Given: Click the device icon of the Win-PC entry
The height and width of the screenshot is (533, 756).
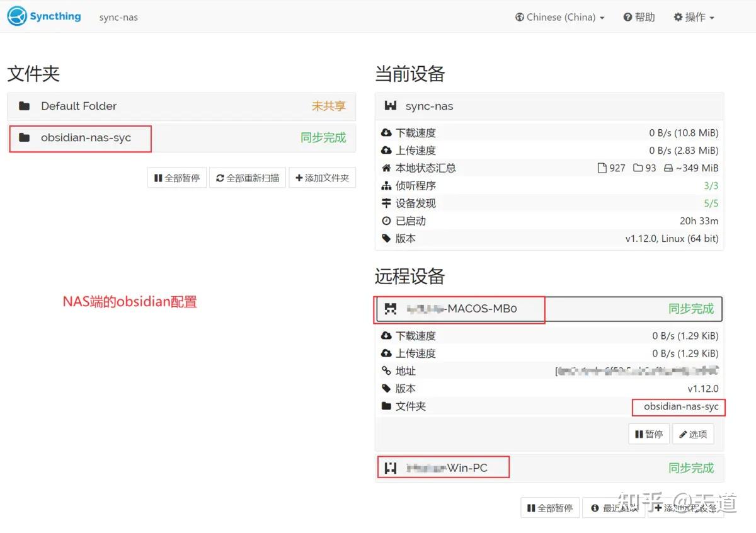Looking at the screenshot, I should [391, 467].
